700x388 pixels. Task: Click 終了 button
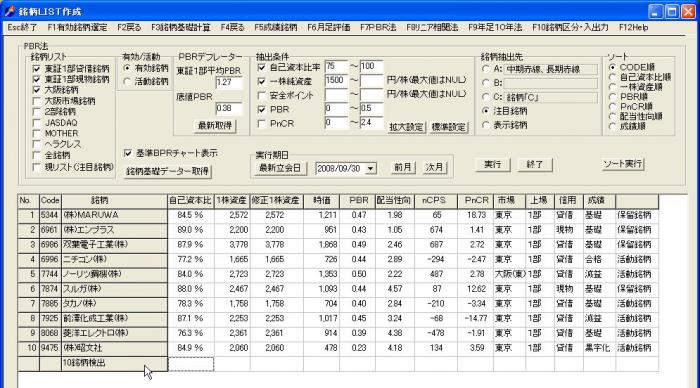(x=535, y=165)
